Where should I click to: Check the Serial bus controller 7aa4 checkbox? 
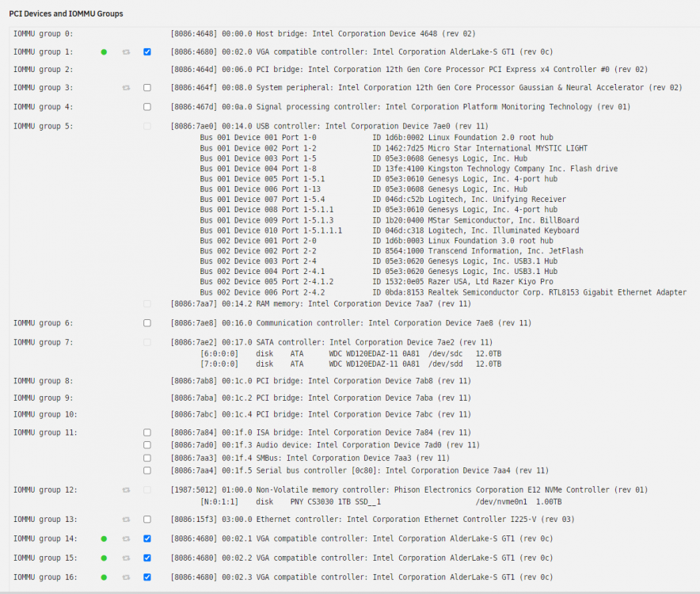point(147,470)
